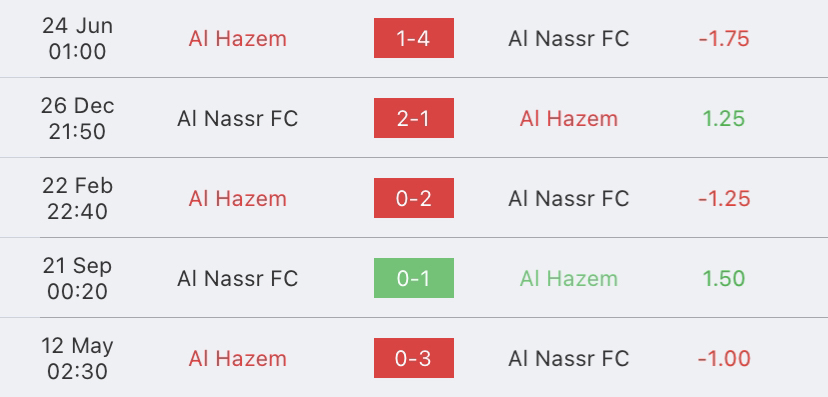828x397 pixels.
Task: Select Al Hazem in 24 Jun match
Action: (238, 39)
